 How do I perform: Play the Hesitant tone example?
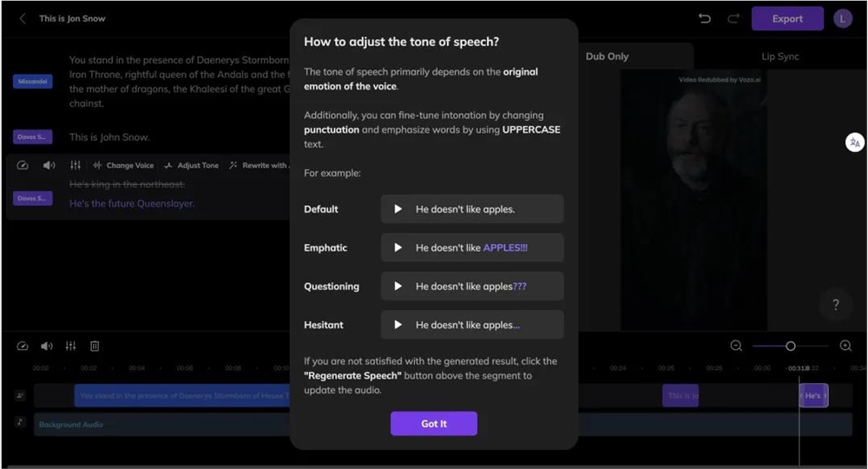pos(398,325)
